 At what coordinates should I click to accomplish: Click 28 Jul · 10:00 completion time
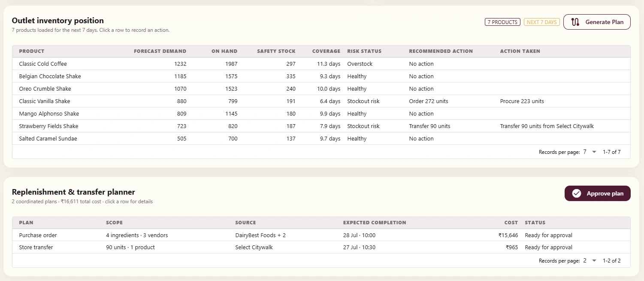click(360, 235)
